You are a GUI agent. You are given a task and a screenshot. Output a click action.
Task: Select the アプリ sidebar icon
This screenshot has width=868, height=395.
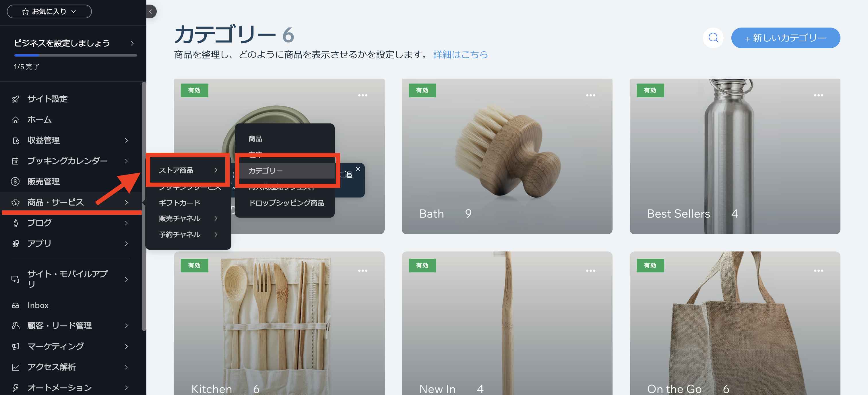[15, 243]
